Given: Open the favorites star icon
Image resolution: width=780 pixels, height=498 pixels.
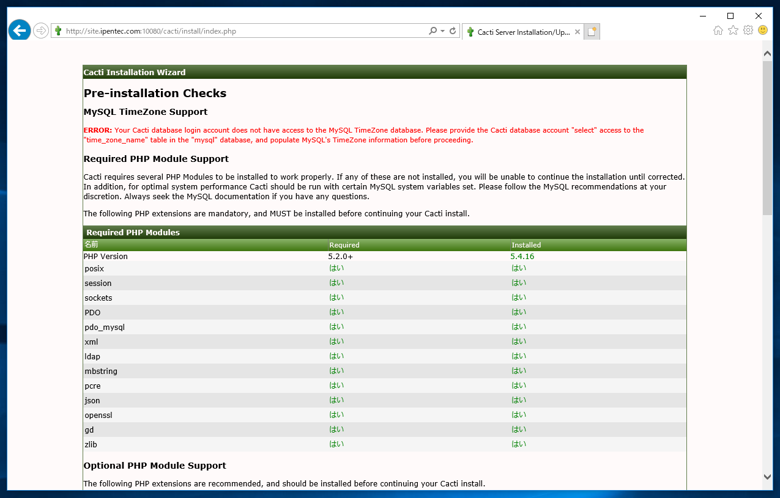Looking at the screenshot, I should coord(733,30).
